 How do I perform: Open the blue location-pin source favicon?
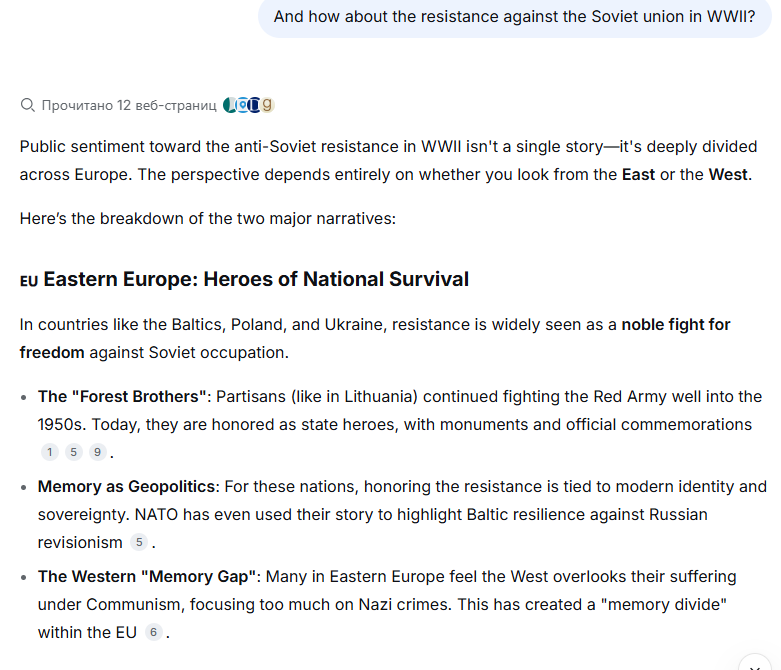pyautogui.click(x=243, y=105)
